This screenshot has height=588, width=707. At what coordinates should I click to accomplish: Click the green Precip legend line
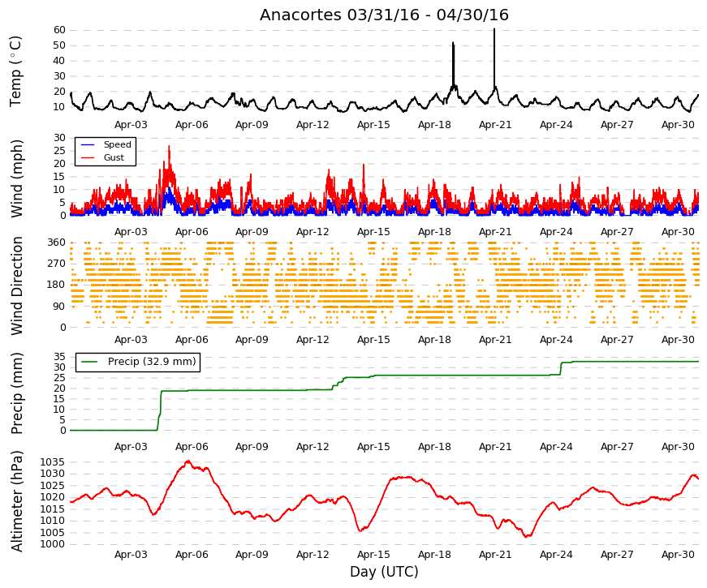[90, 362]
